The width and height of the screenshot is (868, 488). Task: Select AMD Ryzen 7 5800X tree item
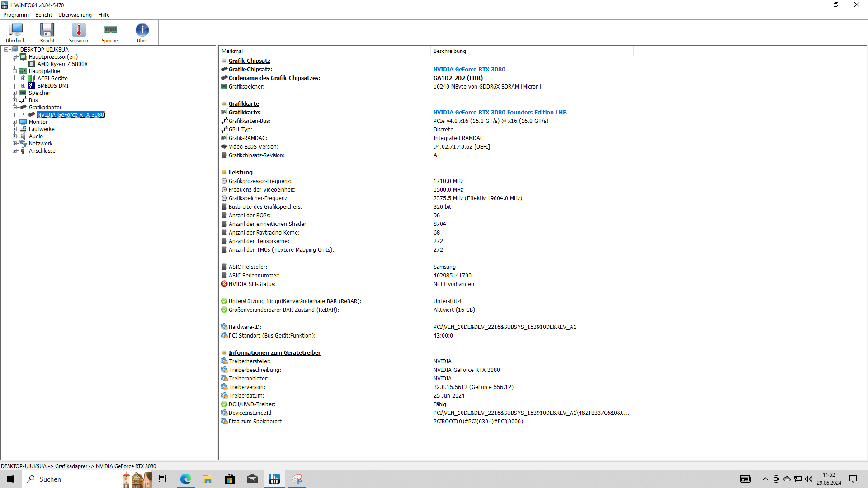[x=62, y=64]
